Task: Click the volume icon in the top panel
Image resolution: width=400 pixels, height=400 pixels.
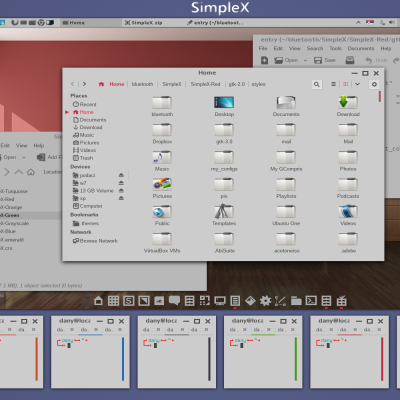Action: pyautogui.click(x=392, y=23)
